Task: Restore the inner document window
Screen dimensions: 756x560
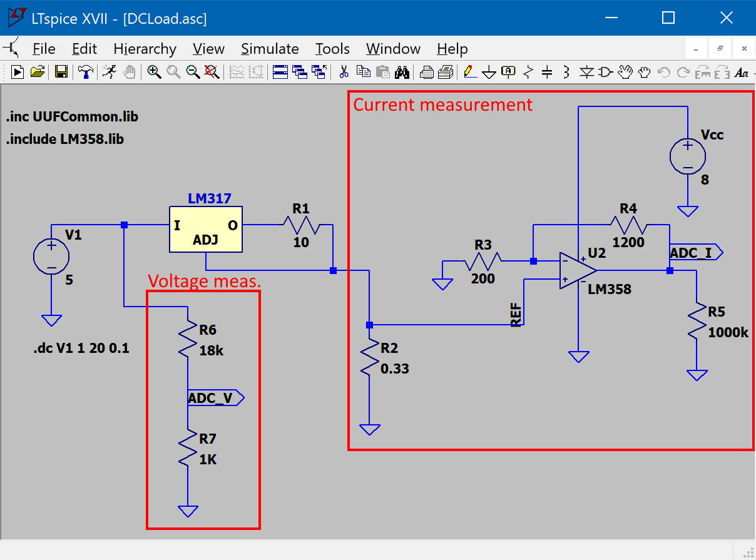Action: click(x=720, y=48)
